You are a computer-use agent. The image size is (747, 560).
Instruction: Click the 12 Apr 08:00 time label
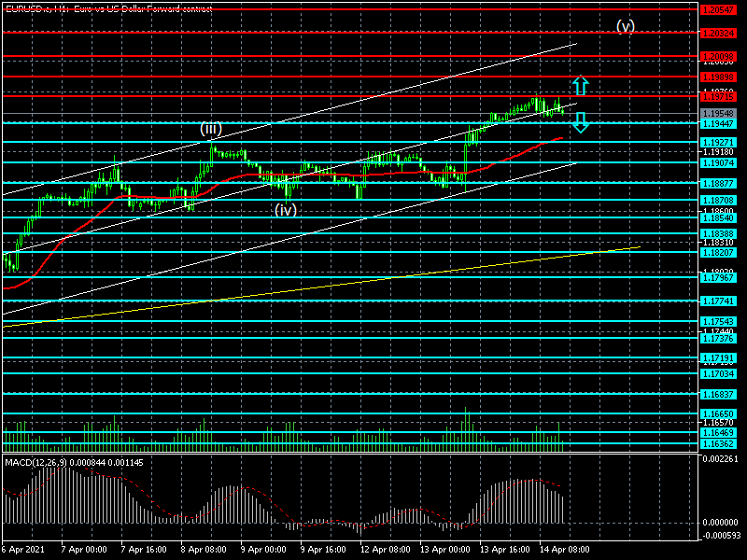coord(385,549)
